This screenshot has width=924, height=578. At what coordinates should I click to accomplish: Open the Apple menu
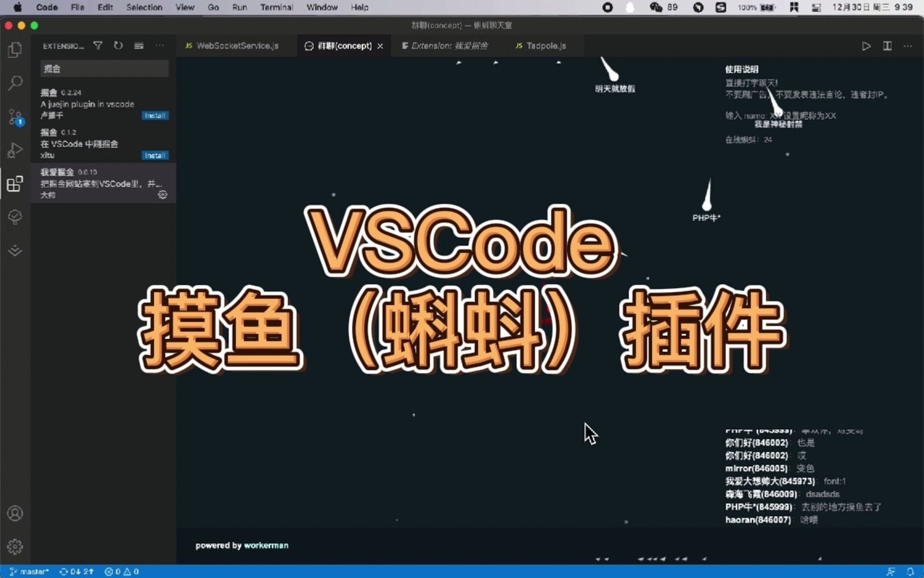click(x=17, y=7)
